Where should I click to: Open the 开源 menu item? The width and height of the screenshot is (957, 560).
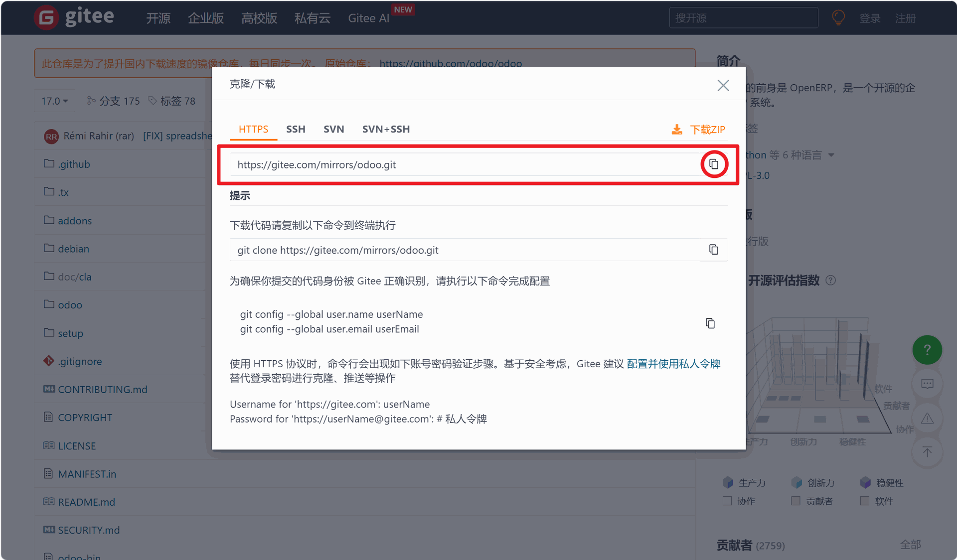(158, 18)
